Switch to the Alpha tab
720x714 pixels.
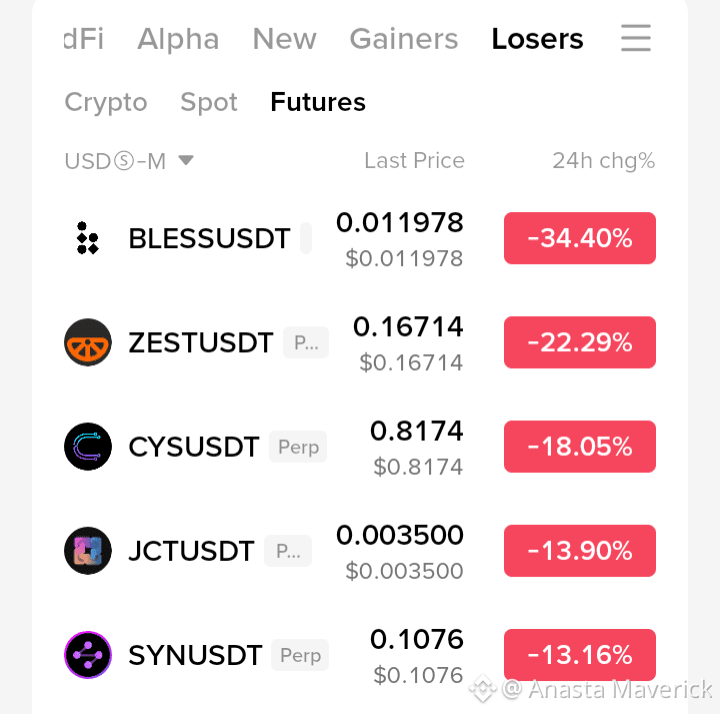click(x=178, y=39)
